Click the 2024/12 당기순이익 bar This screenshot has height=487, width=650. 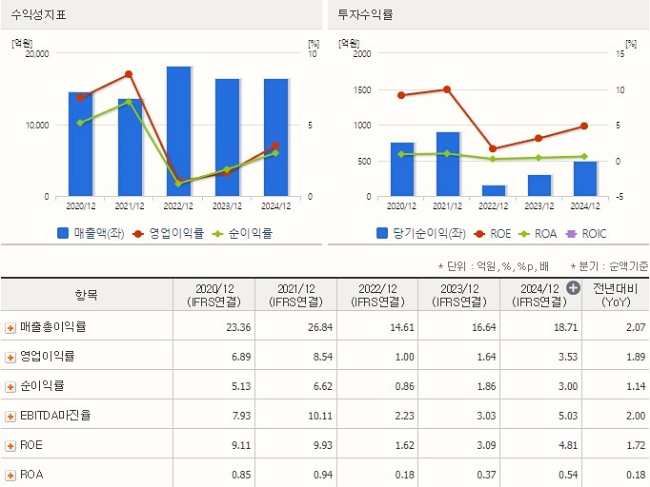tap(585, 179)
